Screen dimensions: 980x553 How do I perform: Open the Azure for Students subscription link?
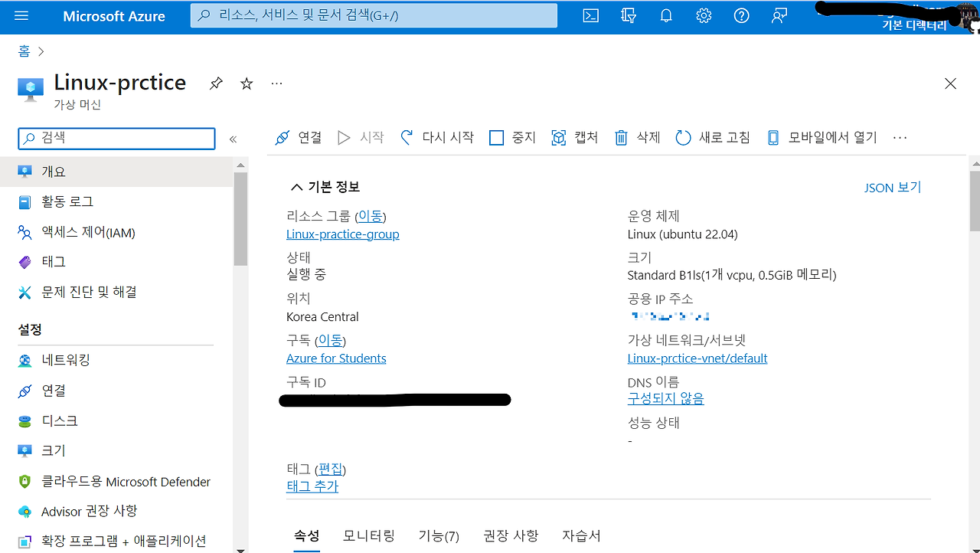tap(336, 358)
